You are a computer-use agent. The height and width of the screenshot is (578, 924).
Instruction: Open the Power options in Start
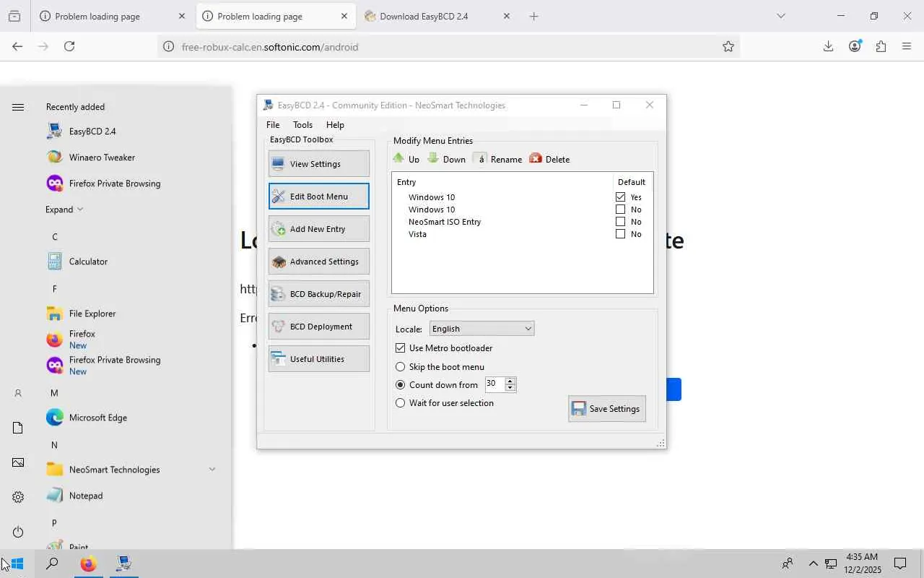point(18,532)
